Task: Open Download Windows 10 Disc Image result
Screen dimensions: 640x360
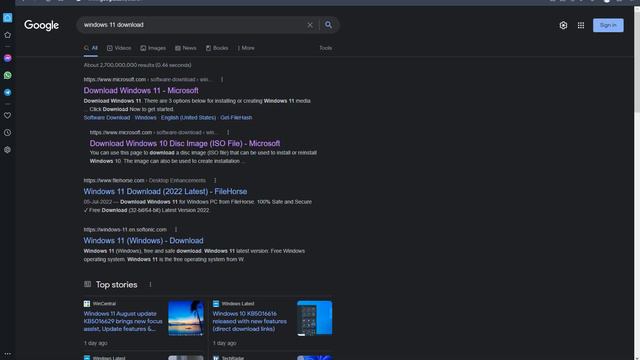Action: tap(185, 143)
